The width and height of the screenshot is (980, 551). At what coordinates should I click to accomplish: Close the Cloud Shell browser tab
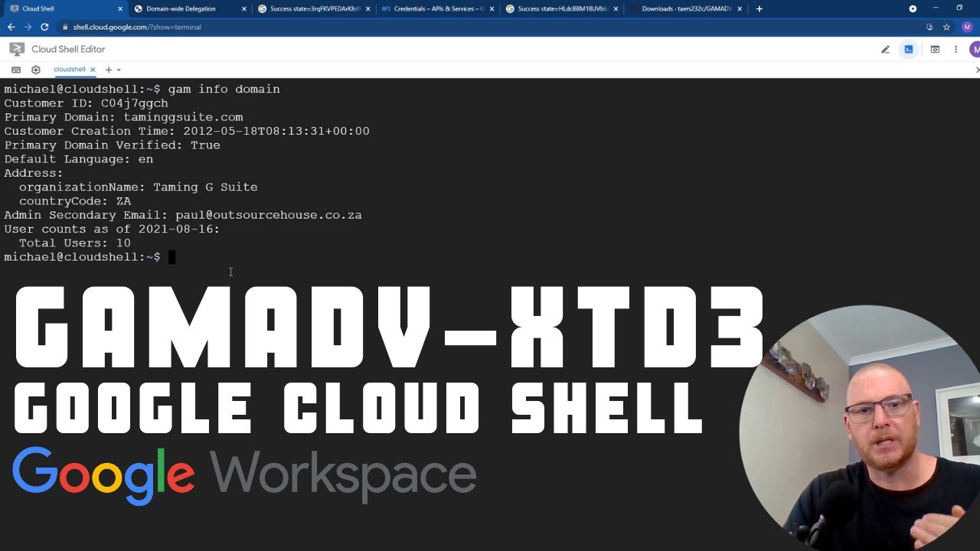(120, 9)
